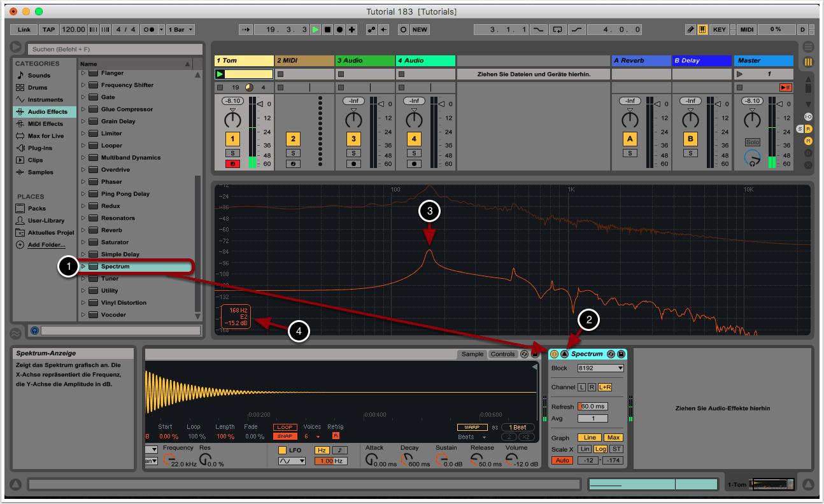Screen dimensions: 824x504
Task: Collapse the Spectrum device with triangle icon
Action: (564, 354)
